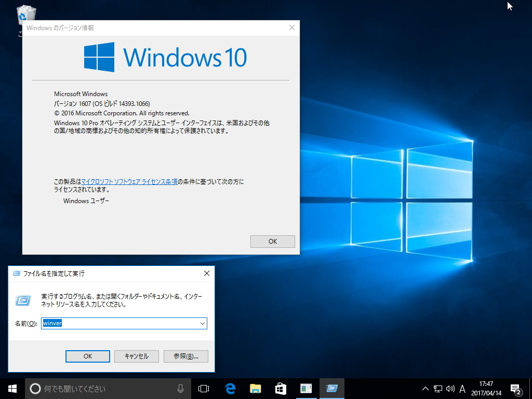
Task: Open Microsoft Edge from the taskbar
Action: (229, 388)
